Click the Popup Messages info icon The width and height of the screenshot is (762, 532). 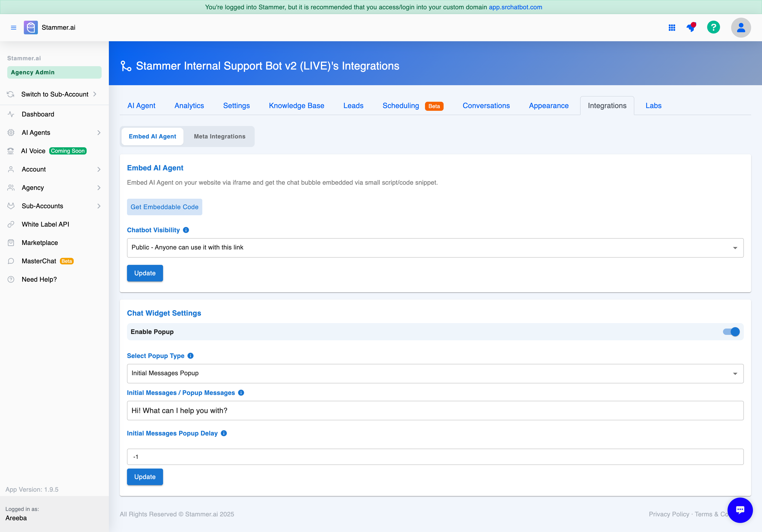241,393
